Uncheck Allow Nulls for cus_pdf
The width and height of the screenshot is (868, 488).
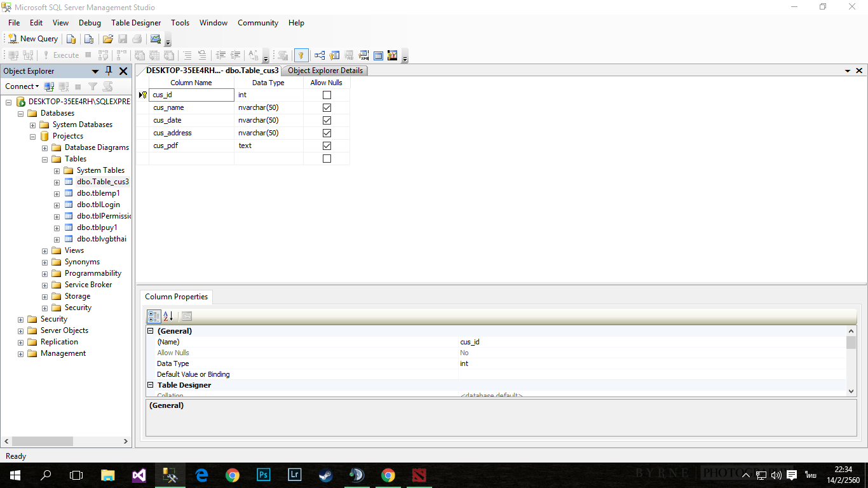tap(327, 146)
